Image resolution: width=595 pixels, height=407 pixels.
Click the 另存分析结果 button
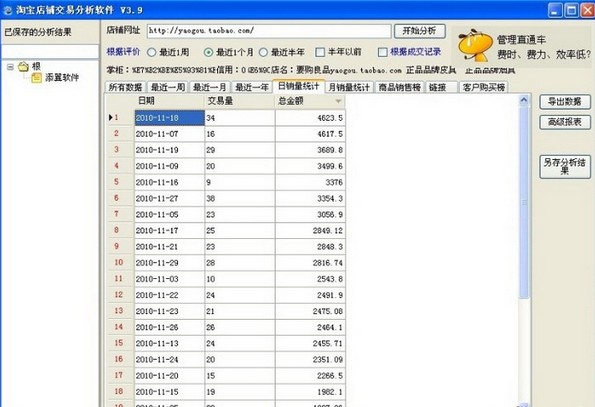[565, 166]
